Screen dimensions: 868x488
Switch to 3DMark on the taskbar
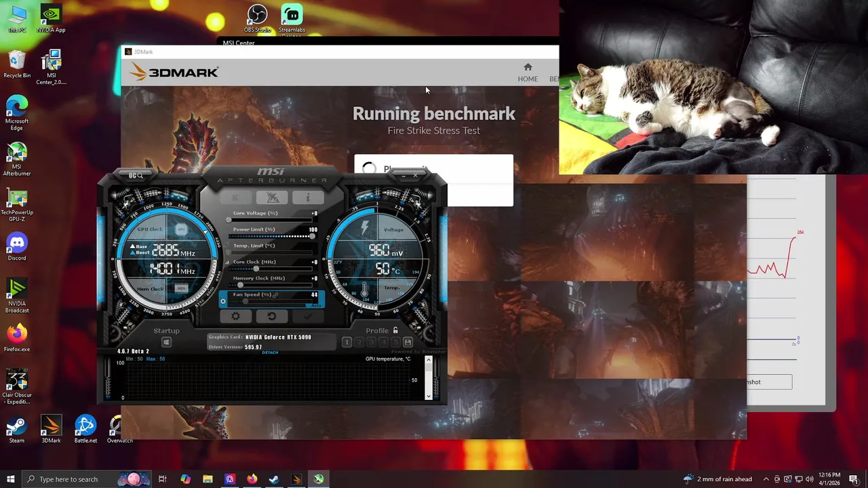point(296,479)
